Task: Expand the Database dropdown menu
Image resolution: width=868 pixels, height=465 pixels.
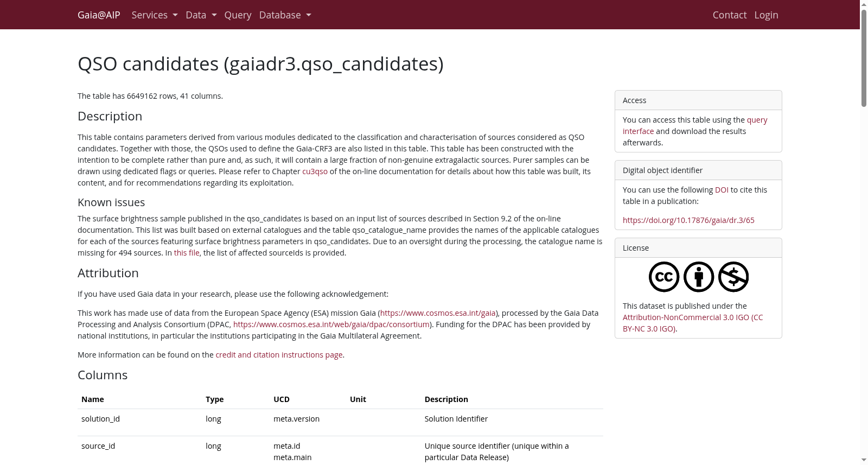Action: (x=285, y=15)
